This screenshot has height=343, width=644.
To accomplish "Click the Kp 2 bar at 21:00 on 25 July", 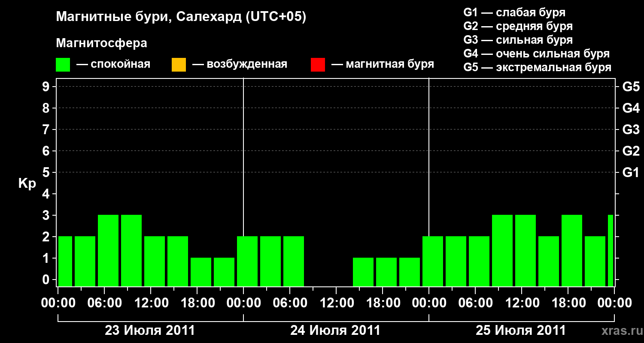I will (x=595, y=261).
